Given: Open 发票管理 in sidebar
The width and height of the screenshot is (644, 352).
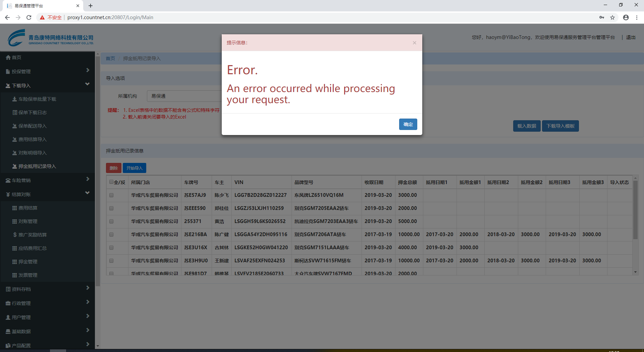Looking at the screenshot, I should click(28, 275).
